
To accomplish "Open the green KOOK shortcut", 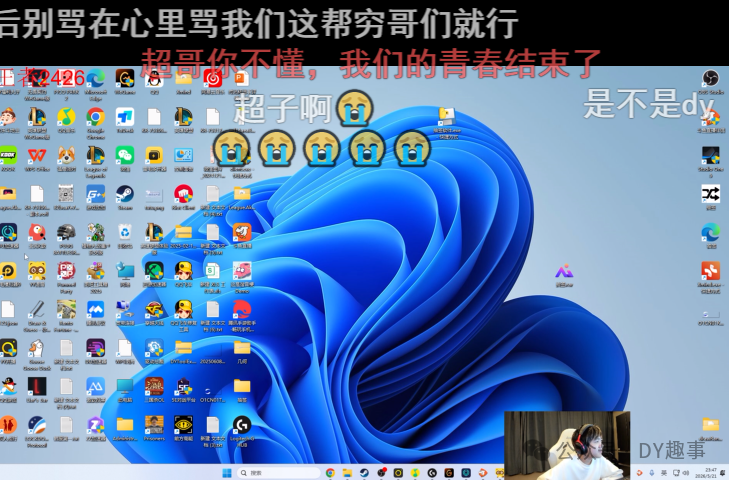I will [8, 159].
